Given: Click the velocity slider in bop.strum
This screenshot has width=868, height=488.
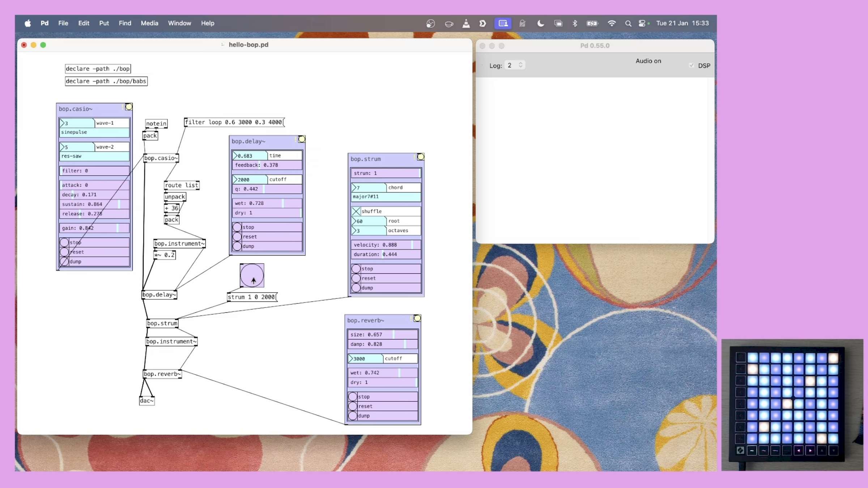Looking at the screenshot, I should [386, 245].
